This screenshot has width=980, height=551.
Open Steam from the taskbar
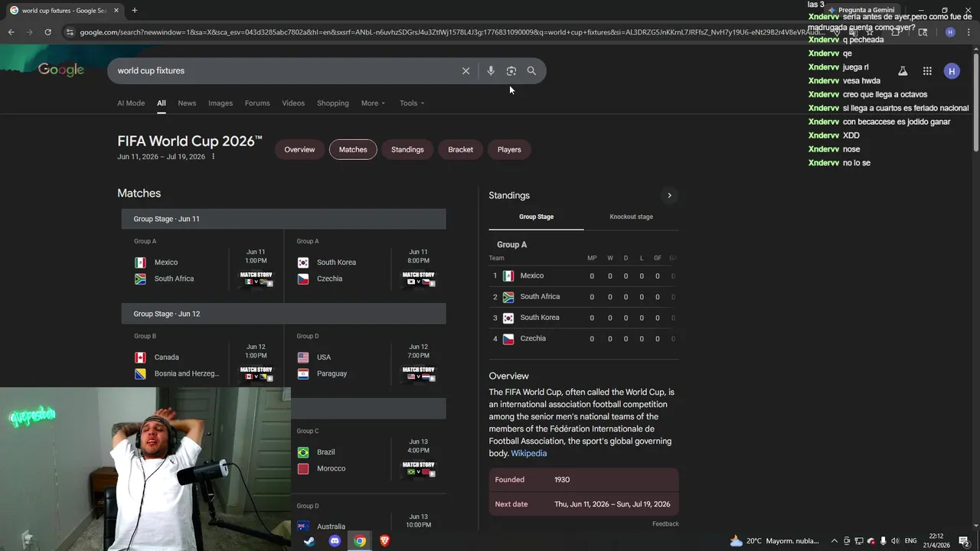tap(309, 541)
